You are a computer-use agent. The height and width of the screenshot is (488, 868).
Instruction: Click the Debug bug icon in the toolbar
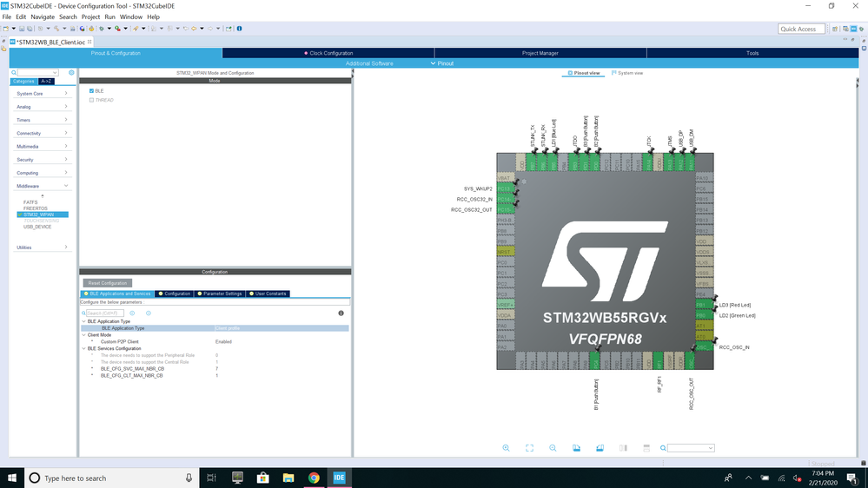click(102, 29)
